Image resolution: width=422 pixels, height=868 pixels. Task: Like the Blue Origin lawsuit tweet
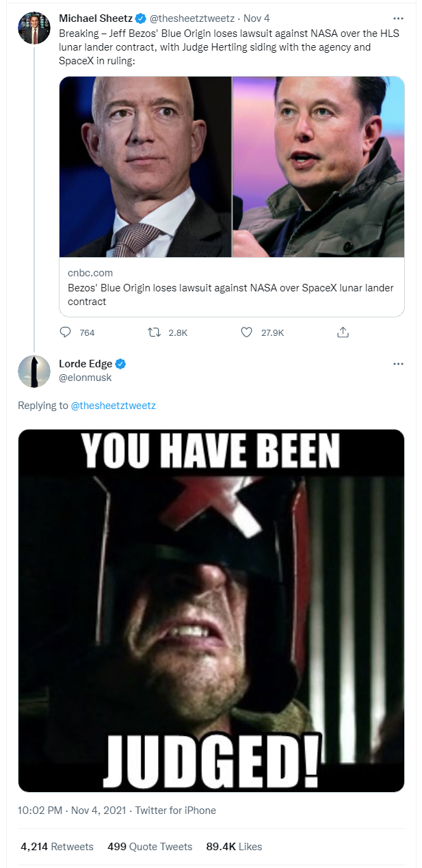coord(247,332)
